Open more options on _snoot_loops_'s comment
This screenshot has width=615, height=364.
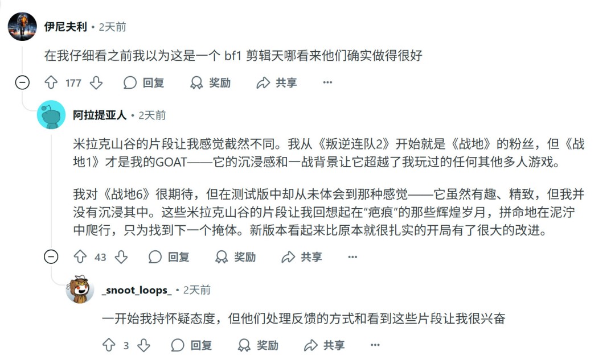click(x=375, y=345)
